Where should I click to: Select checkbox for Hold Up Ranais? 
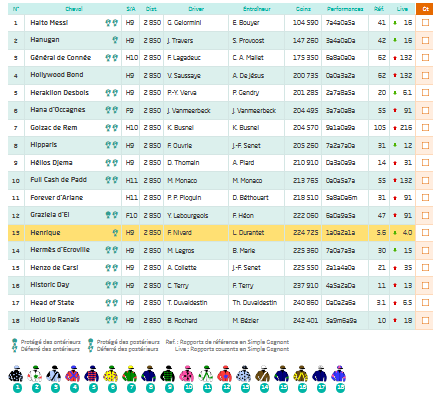(x=425, y=320)
